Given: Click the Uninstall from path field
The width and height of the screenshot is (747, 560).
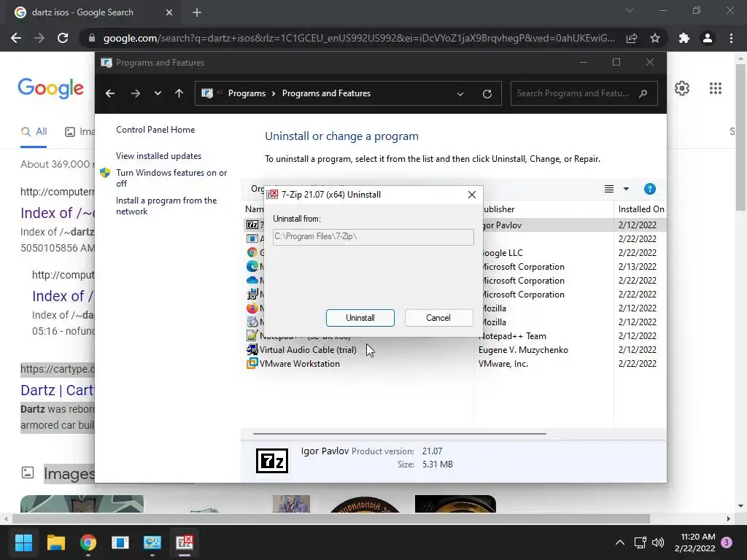Looking at the screenshot, I should coord(373,237).
